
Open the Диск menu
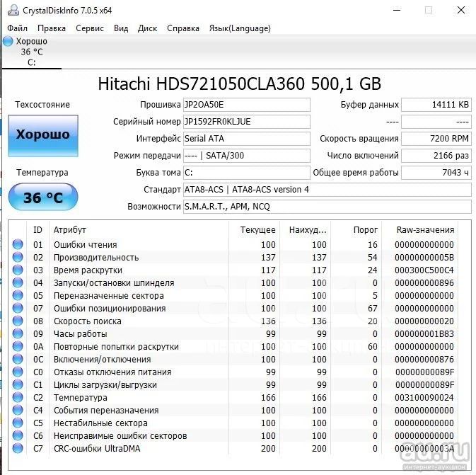click(147, 28)
